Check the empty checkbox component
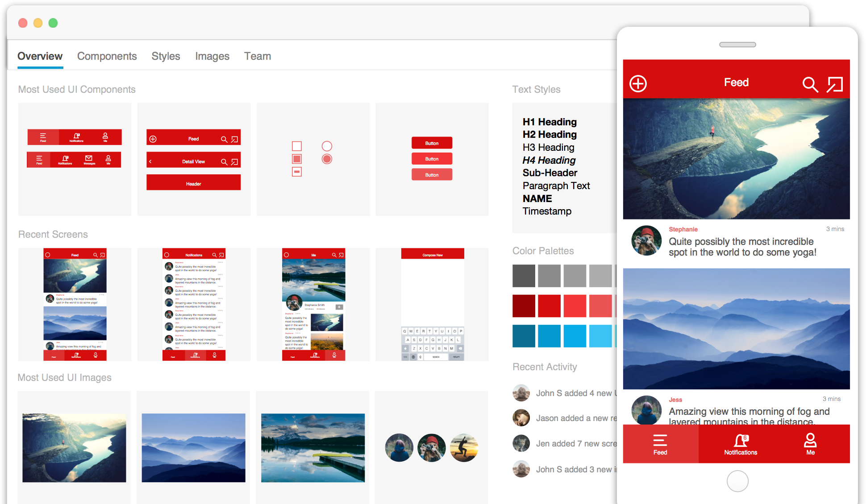 point(297,146)
